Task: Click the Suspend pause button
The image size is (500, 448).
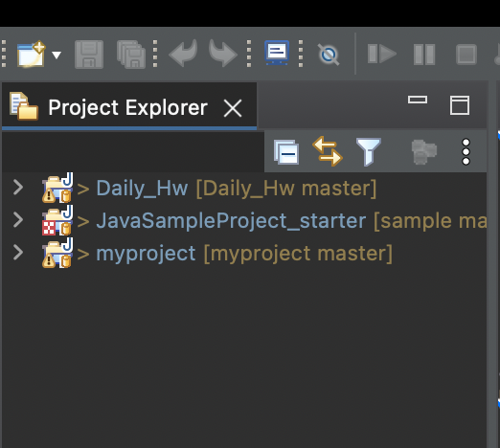Action: [x=424, y=55]
